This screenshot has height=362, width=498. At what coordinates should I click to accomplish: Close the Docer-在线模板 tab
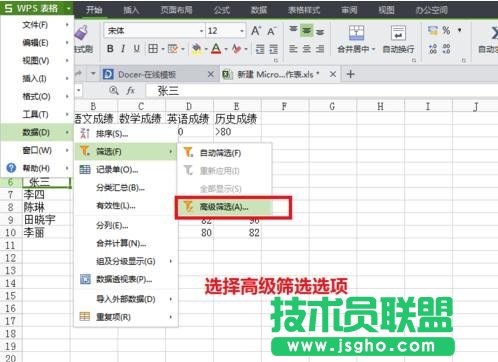click(x=211, y=74)
